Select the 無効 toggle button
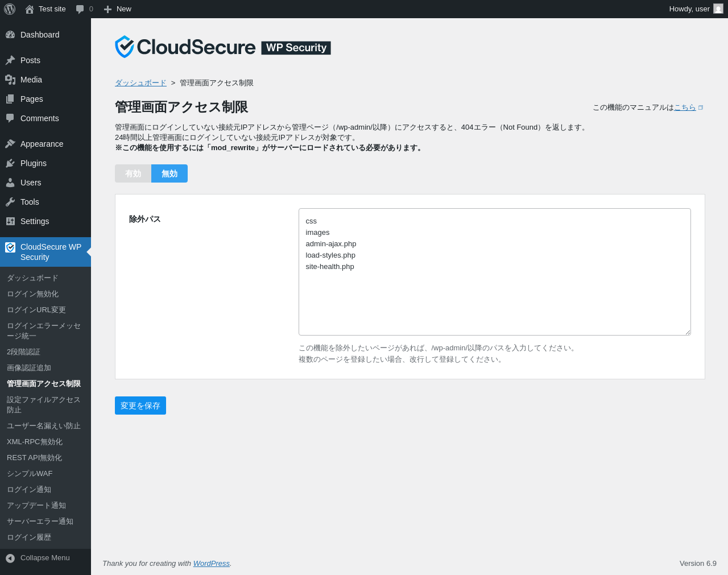The width and height of the screenshot is (728, 575). [x=169, y=173]
